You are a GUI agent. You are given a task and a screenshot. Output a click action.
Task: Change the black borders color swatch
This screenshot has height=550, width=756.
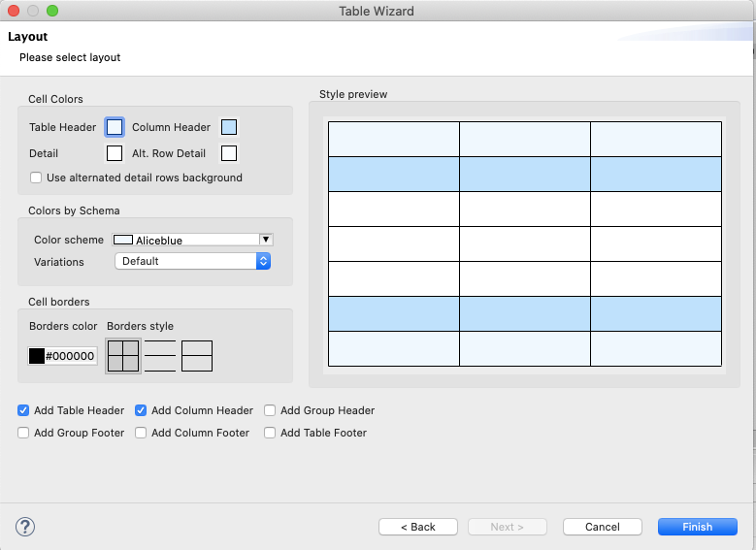(37, 356)
